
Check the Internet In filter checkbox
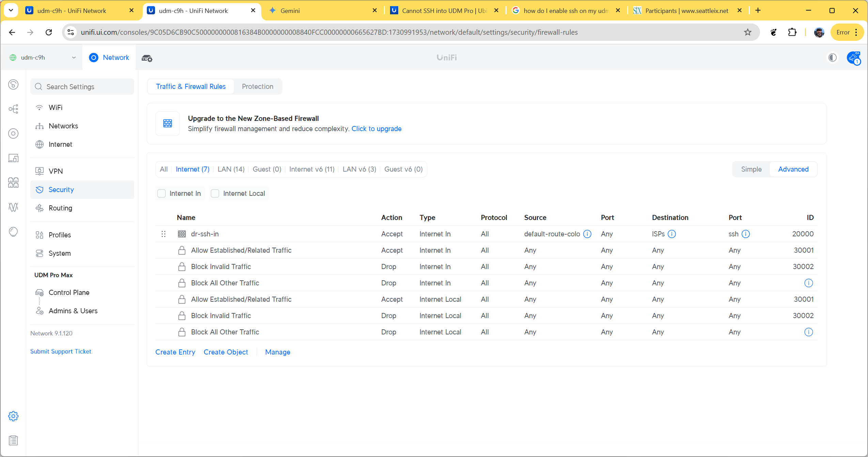(x=161, y=193)
